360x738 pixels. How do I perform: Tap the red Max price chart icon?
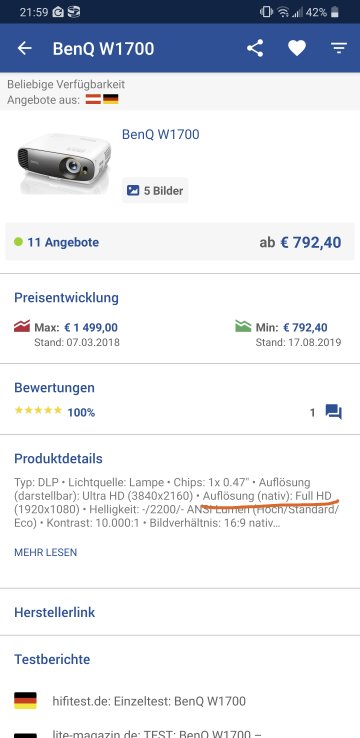click(22, 326)
